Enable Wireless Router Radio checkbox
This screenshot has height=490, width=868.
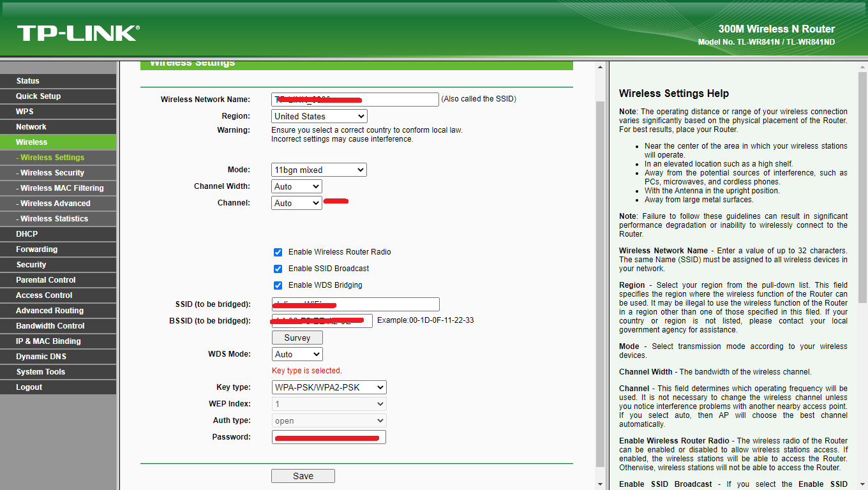278,252
